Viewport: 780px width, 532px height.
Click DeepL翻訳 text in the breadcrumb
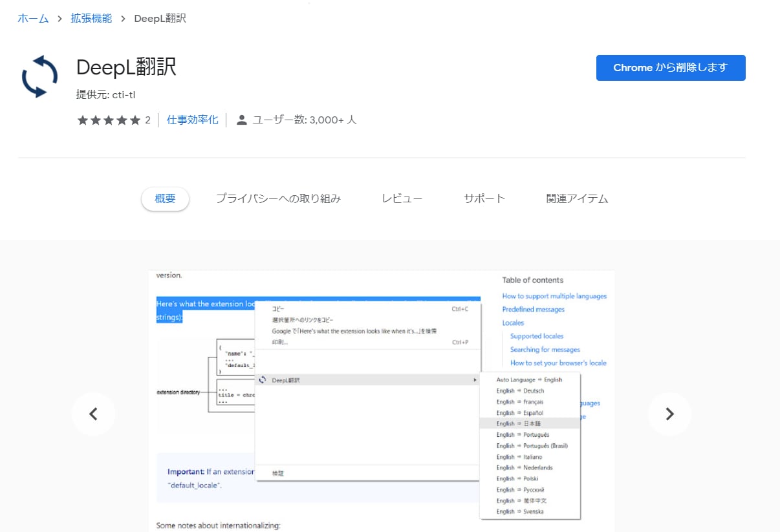pos(160,18)
